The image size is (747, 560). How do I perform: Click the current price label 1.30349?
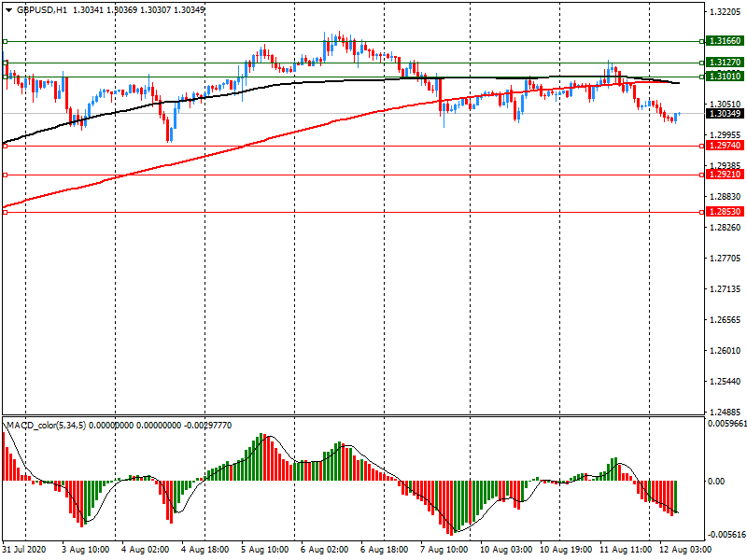click(725, 113)
